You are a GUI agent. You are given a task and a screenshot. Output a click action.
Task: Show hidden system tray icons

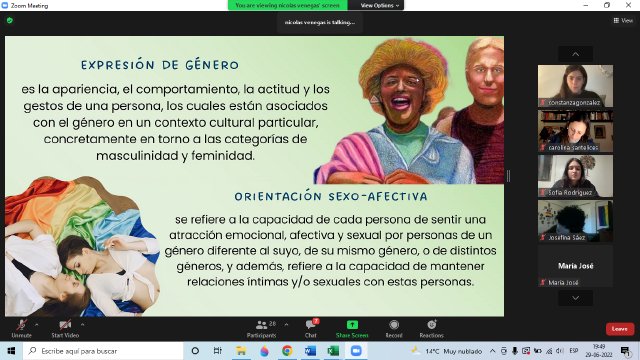pyautogui.click(x=493, y=351)
